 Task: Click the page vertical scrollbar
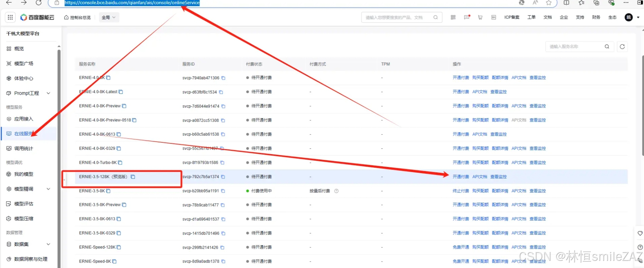click(x=643, y=105)
